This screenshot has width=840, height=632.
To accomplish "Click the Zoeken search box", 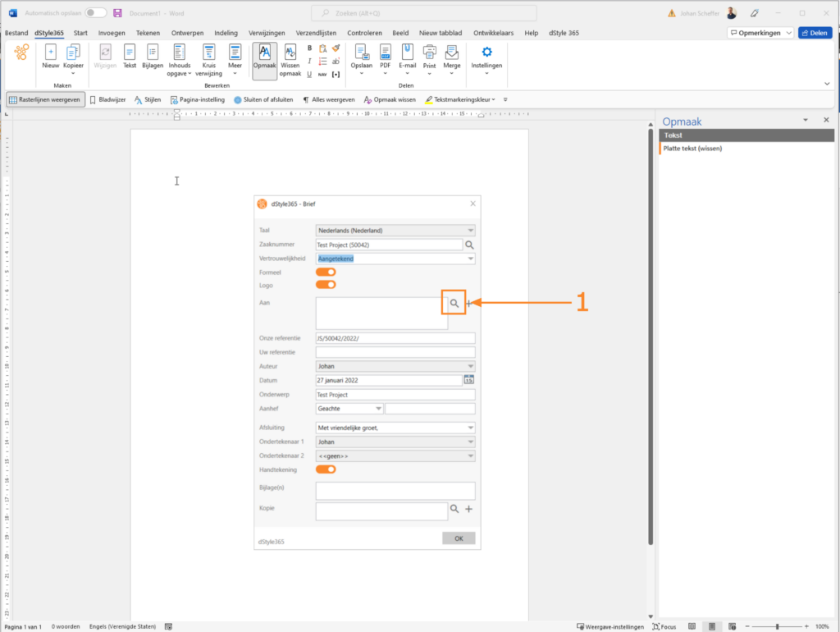I will [424, 13].
